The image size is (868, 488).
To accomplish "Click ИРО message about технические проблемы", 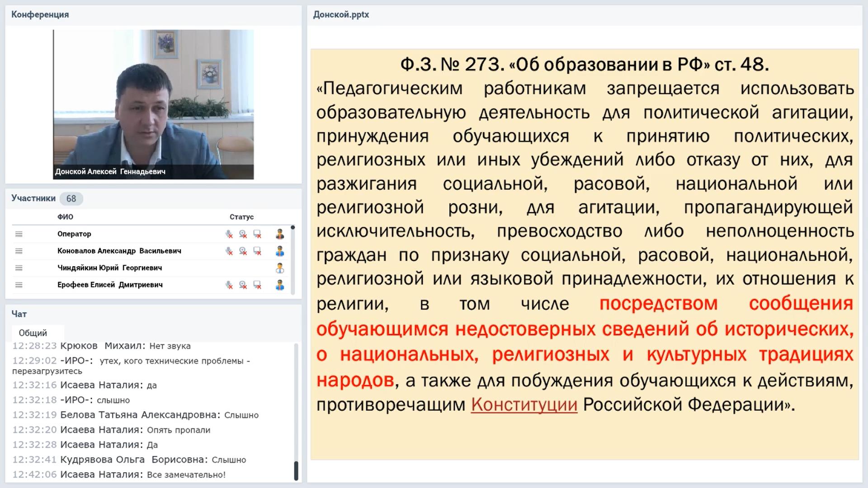I will coord(131,366).
